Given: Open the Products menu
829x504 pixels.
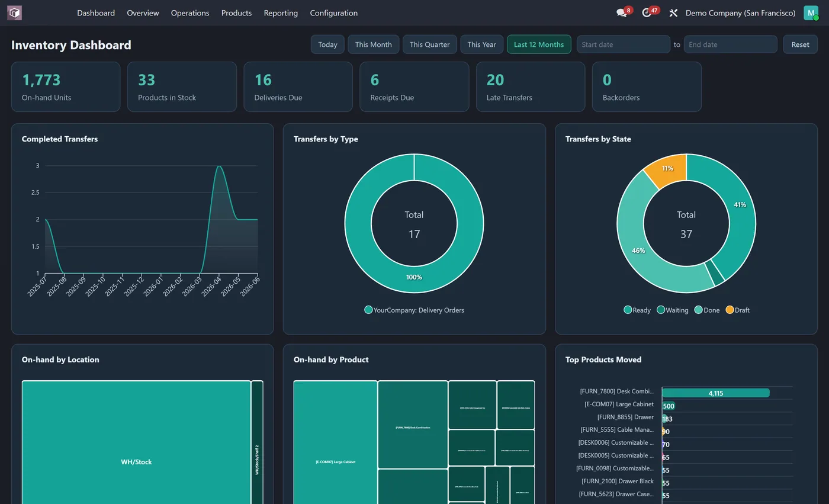Looking at the screenshot, I should point(236,12).
